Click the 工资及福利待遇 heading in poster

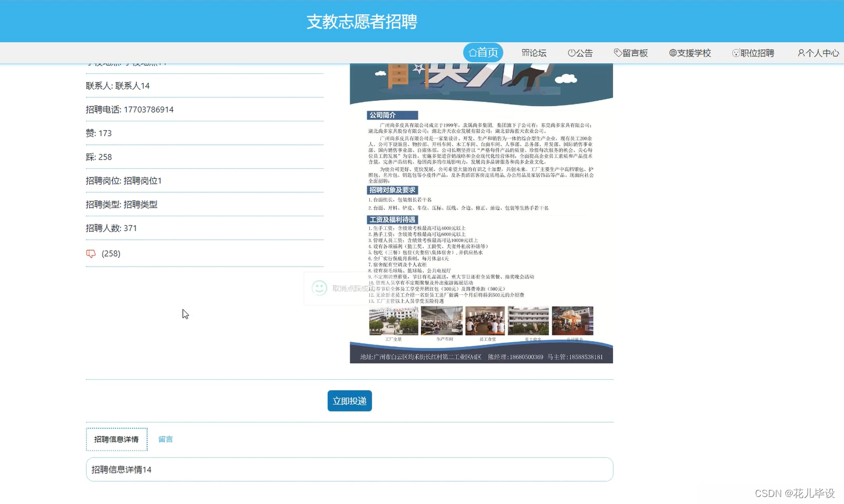pos(392,220)
